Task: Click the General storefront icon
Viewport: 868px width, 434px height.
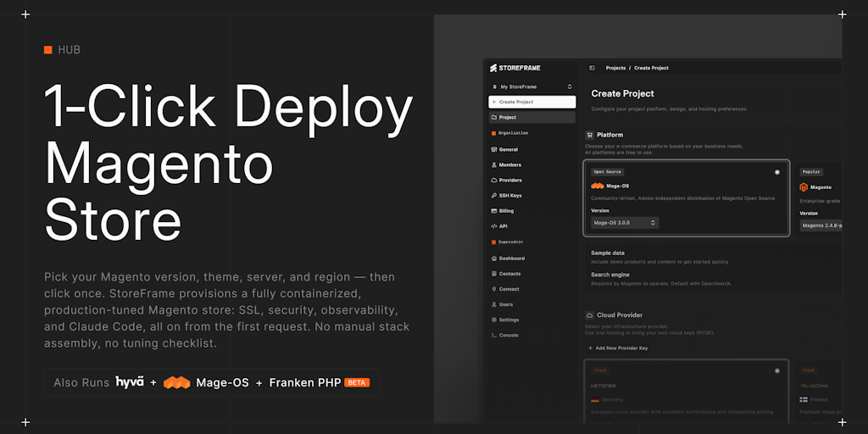Action: point(494,149)
